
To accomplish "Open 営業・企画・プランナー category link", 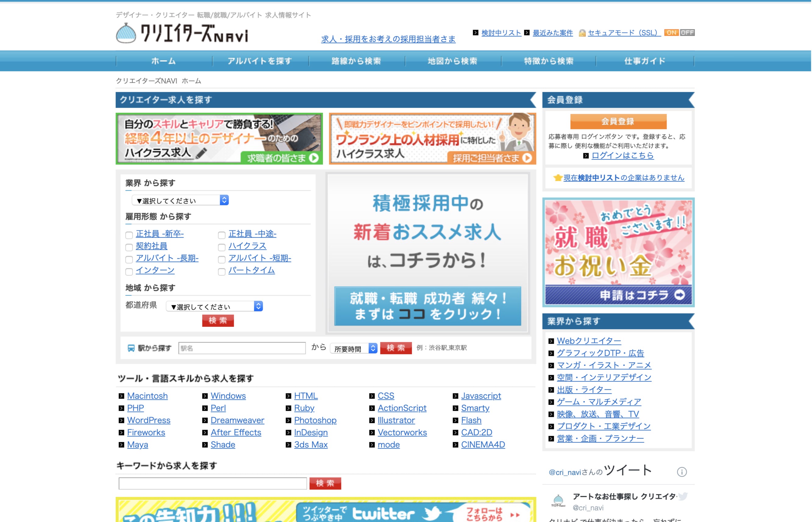I will 600,439.
